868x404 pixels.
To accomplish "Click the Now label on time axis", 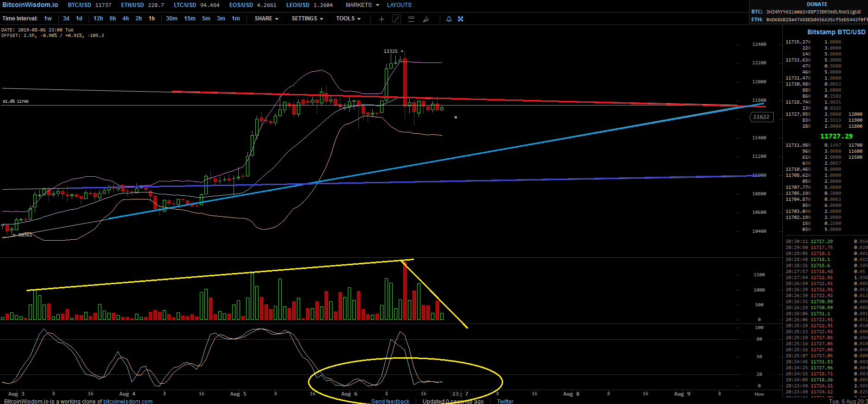I will tap(759, 394).
